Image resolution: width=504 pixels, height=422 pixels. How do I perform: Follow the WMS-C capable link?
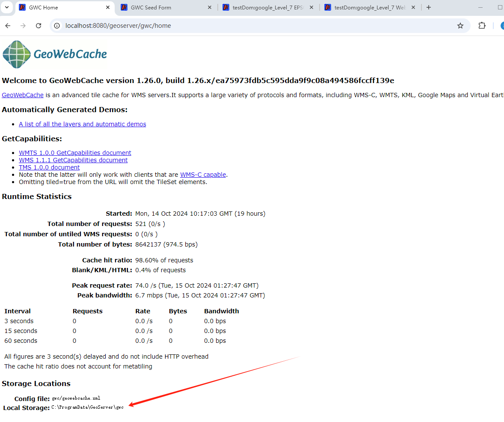203,175
